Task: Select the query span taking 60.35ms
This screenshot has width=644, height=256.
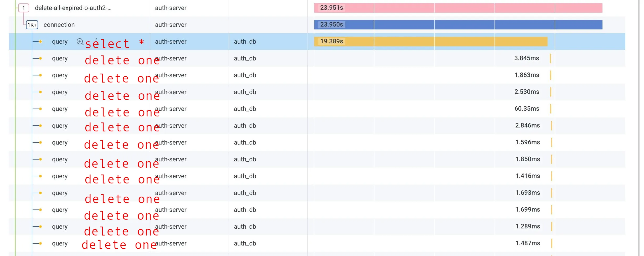Action: pos(60,109)
